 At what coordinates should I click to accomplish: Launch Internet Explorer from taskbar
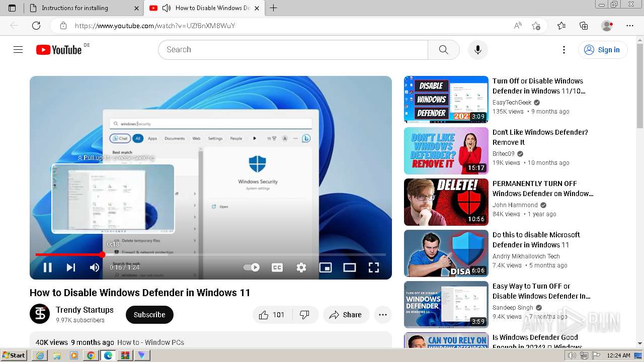click(40, 355)
